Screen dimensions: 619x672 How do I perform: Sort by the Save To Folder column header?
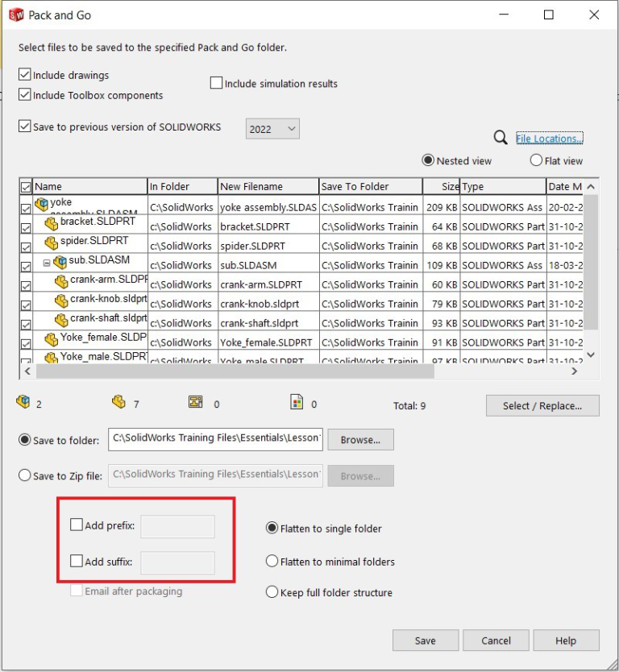click(x=371, y=186)
